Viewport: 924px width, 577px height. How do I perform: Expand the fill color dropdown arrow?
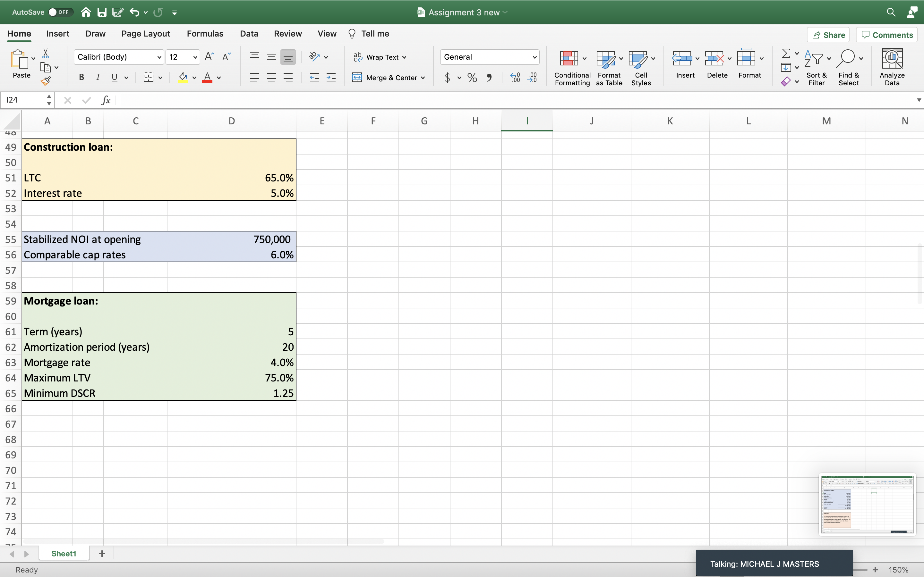(x=194, y=77)
